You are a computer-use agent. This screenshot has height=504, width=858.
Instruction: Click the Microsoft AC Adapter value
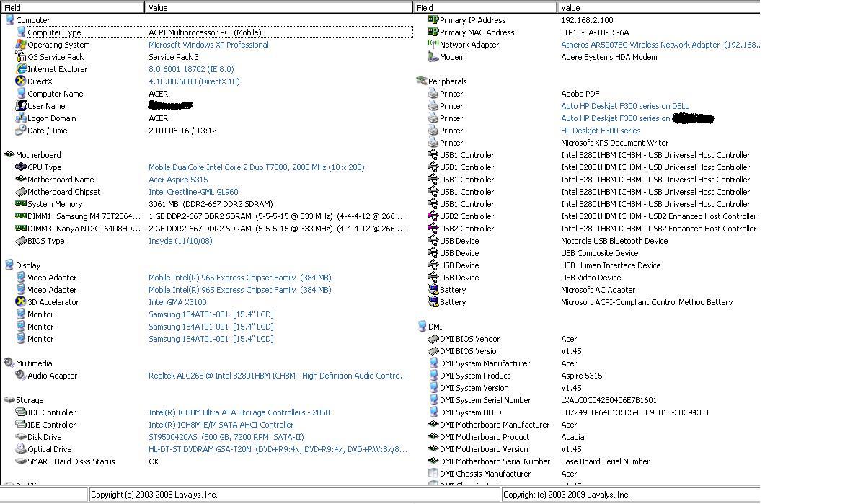click(598, 290)
